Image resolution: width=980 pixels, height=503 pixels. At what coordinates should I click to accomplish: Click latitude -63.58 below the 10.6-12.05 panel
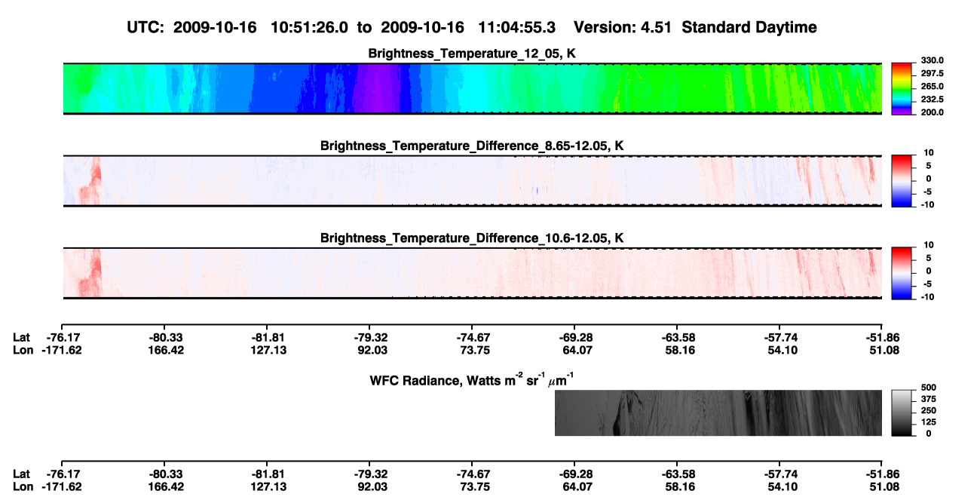coord(678,338)
